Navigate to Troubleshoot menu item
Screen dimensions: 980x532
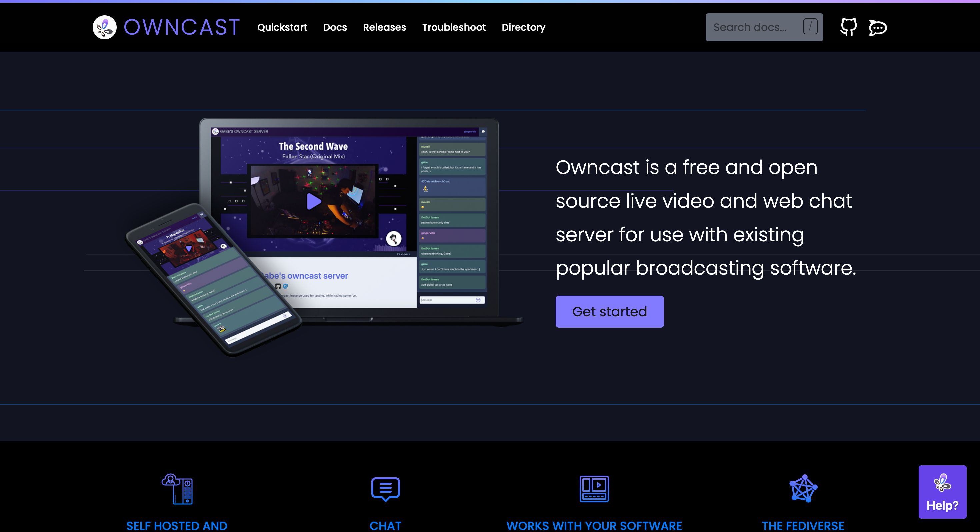coord(453,28)
